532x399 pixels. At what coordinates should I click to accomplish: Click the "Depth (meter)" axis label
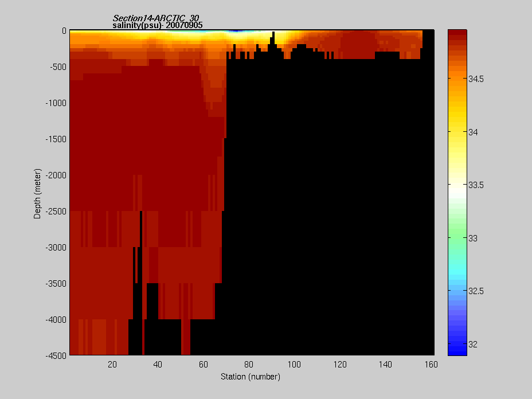pos(37,193)
